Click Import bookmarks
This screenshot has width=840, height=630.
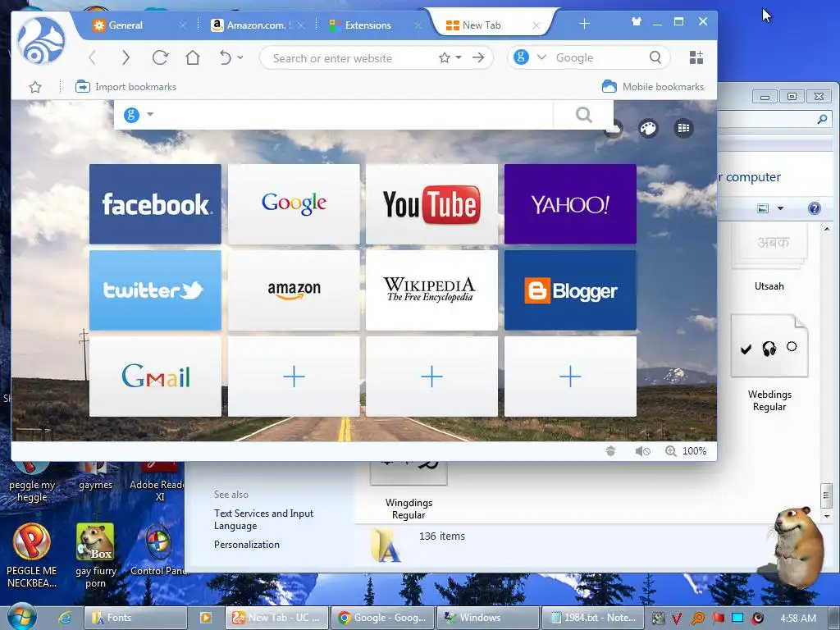tap(126, 87)
